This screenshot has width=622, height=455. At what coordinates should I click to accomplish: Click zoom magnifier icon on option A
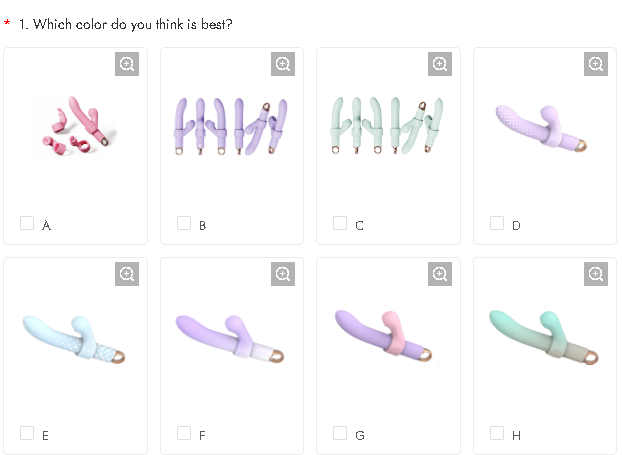(x=127, y=64)
